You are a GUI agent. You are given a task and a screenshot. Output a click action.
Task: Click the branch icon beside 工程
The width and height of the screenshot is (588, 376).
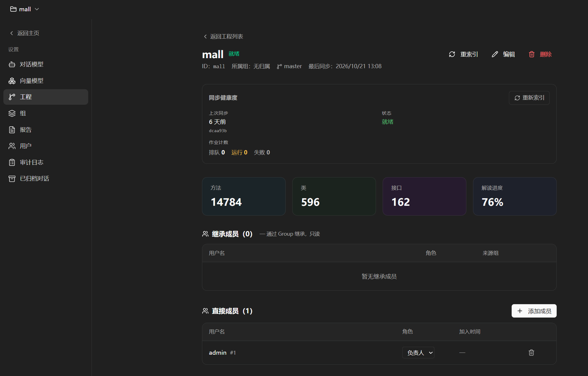click(12, 97)
